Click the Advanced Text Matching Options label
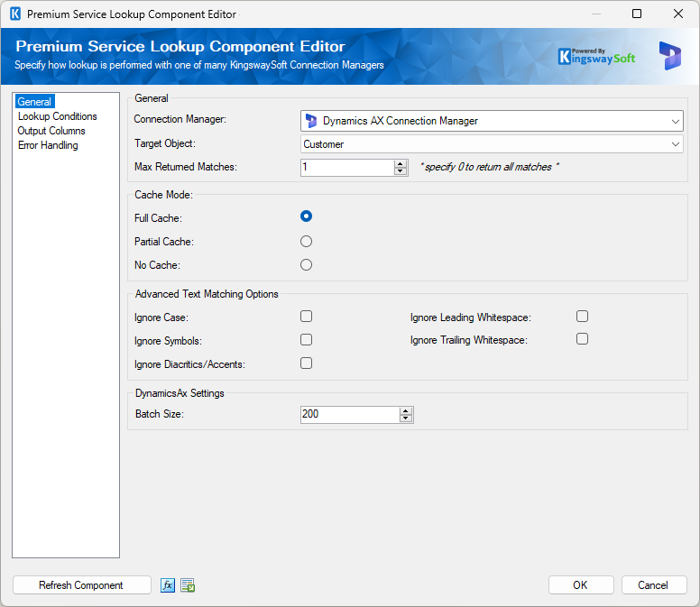The image size is (700, 607). coord(207,294)
